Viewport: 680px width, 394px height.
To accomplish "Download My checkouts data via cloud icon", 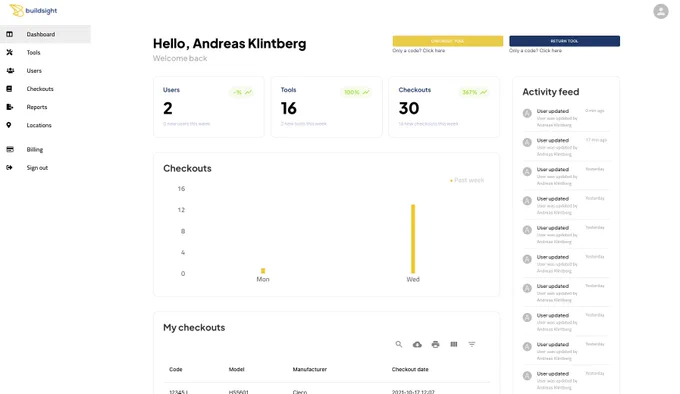I will pos(417,344).
